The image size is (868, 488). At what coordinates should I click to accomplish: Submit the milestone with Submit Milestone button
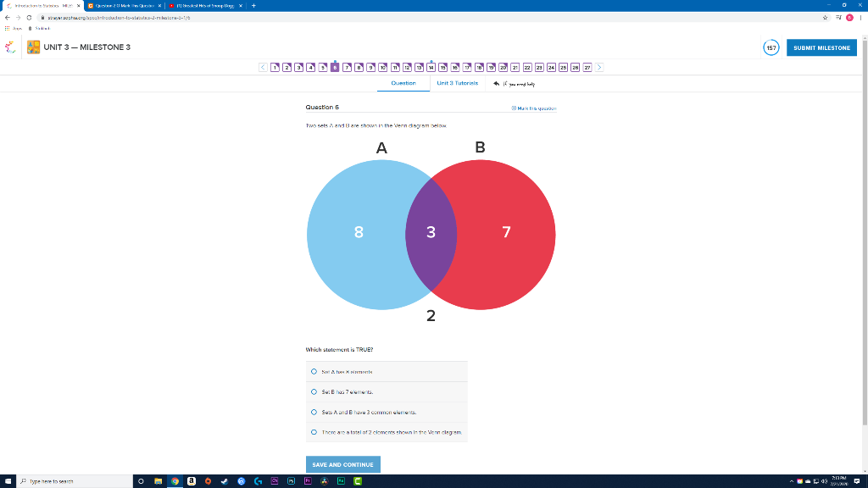(821, 47)
